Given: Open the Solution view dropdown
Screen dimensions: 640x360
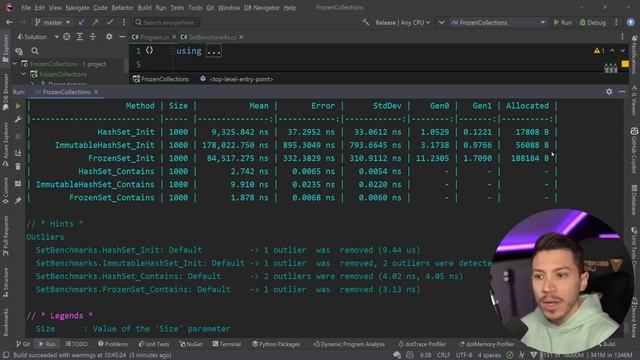Looking at the screenshot, I should point(38,37).
